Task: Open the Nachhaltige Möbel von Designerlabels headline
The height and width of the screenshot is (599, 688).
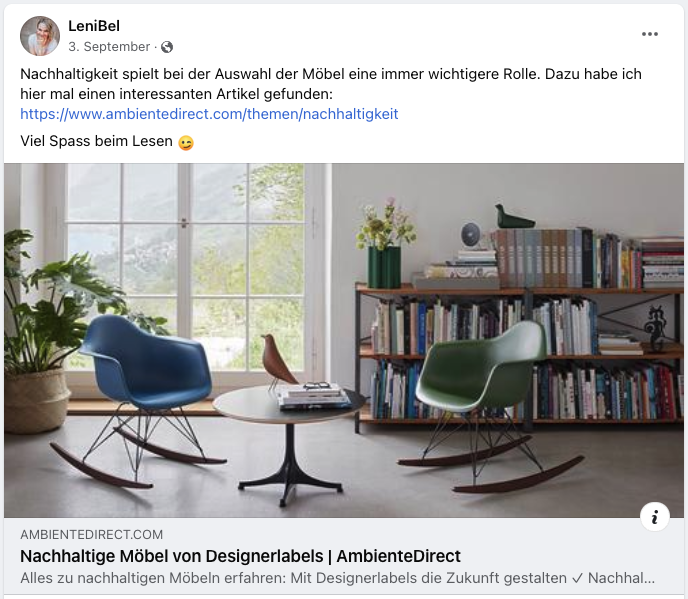Action: [240, 556]
